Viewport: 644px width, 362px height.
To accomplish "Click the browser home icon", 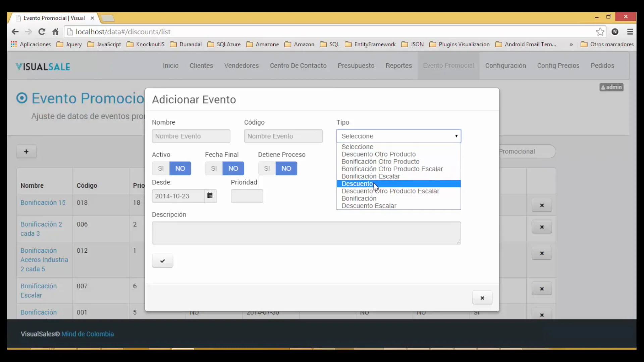I will (55, 32).
